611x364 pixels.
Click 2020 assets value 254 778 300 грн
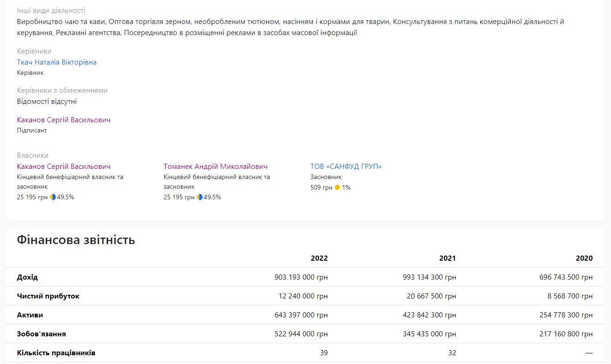566,315
